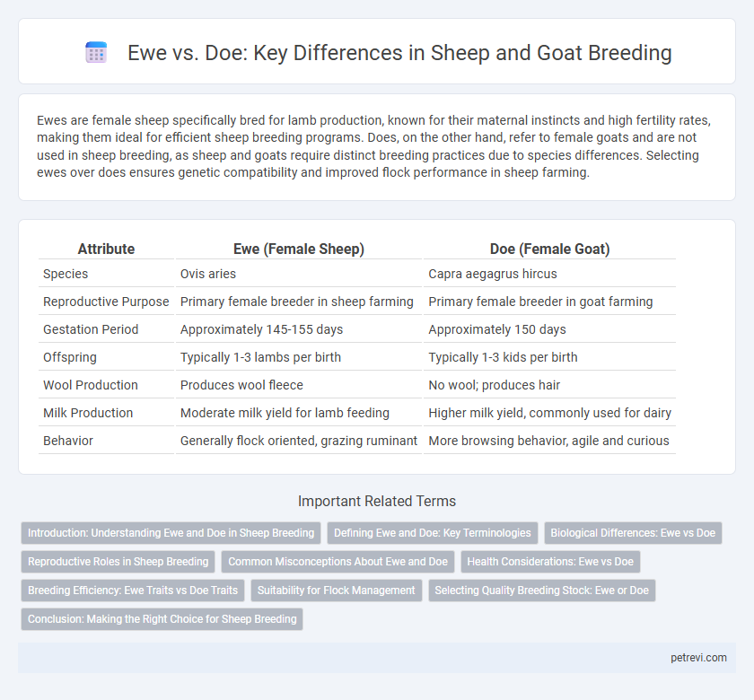754x700 pixels.
Task: Open 'Reproductive Roles in Sheep Breeding' tag
Action: pyautogui.click(x=118, y=562)
